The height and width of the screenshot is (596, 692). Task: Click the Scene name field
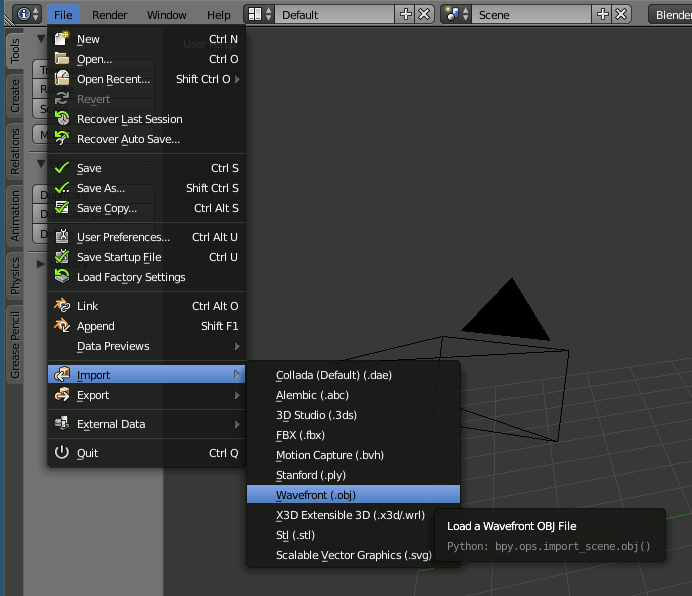pyautogui.click(x=531, y=14)
